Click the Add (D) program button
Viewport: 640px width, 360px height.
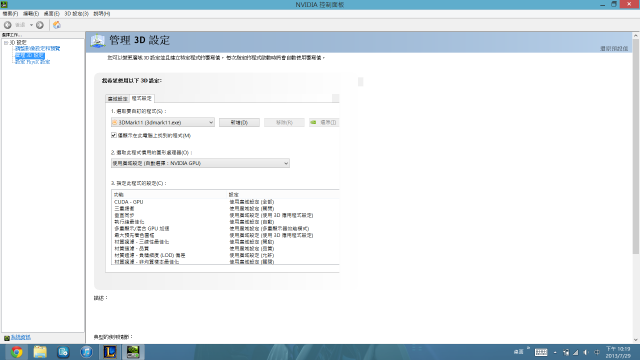pos(239,122)
